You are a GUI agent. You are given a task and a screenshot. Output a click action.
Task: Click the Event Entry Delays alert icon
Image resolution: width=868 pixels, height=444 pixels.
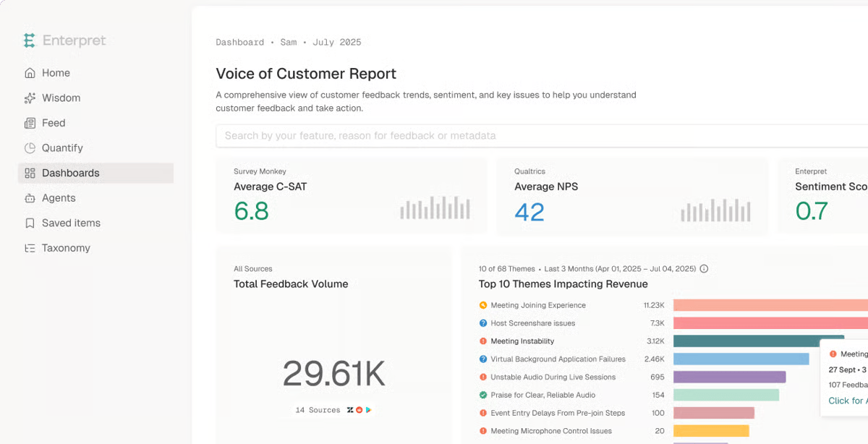[x=483, y=414]
